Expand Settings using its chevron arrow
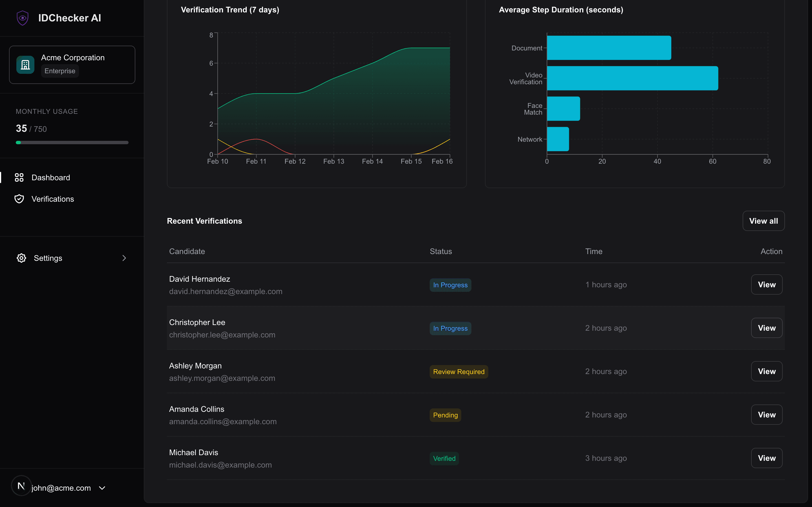The height and width of the screenshot is (507, 812). coord(124,258)
